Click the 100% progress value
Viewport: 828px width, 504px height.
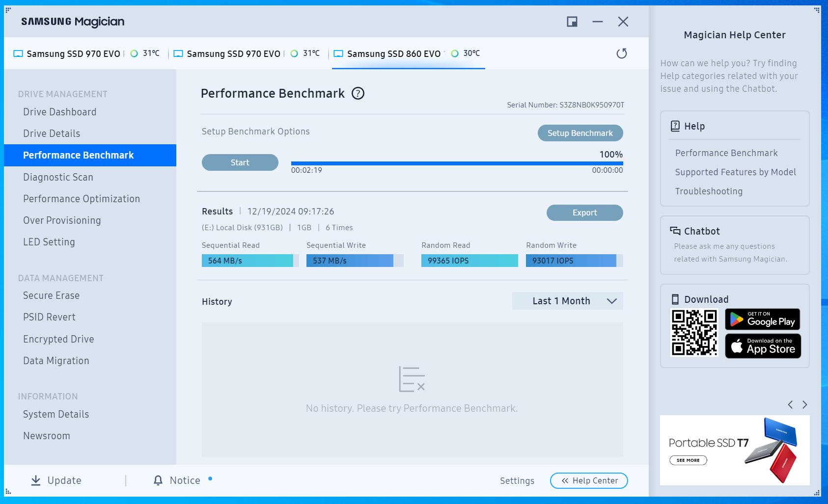611,155
